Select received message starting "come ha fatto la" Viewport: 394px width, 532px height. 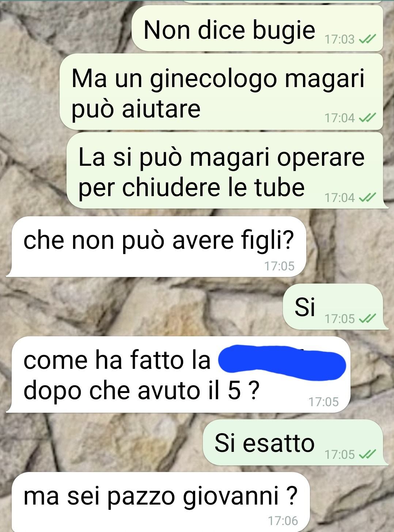click(x=178, y=374)
